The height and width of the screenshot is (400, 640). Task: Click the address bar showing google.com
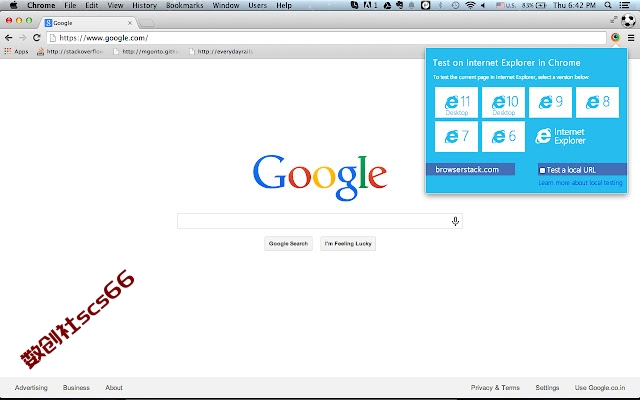tap(326, 38)
